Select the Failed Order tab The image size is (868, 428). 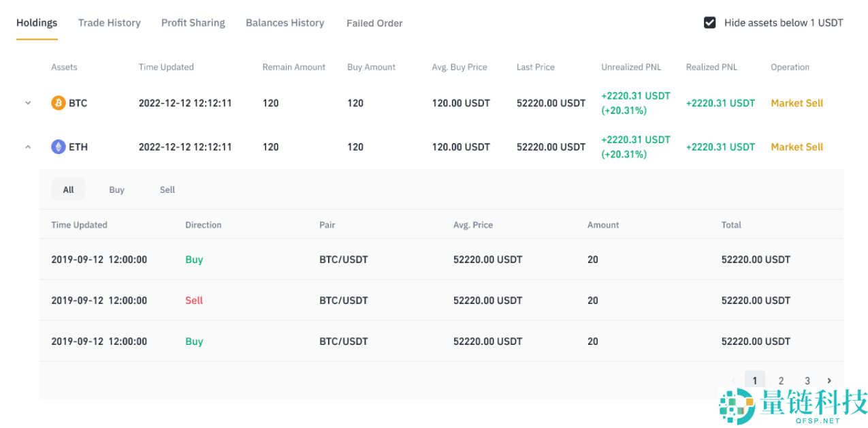[x=374, y=23]
